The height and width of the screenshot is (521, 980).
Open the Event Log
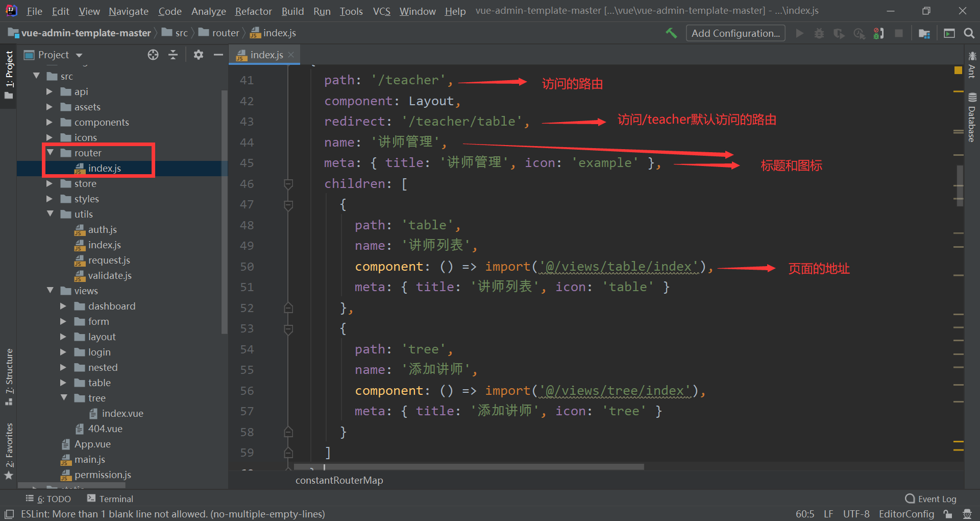pyautogui.click(x=930, y=499)
